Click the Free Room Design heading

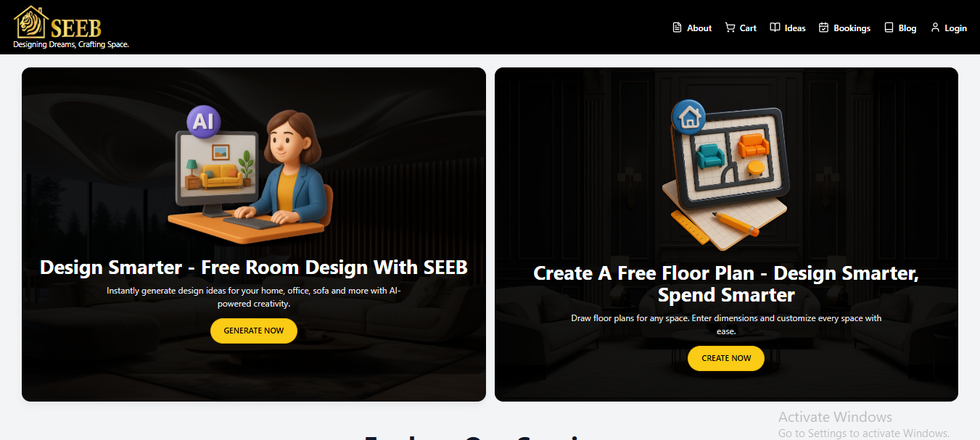pyautogui.click(x=254, y=267)
